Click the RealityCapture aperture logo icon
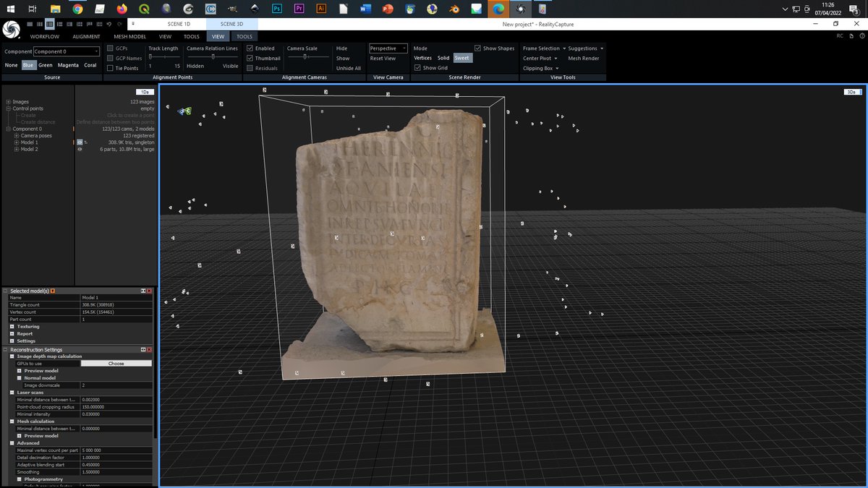 (x=12, y=30)
